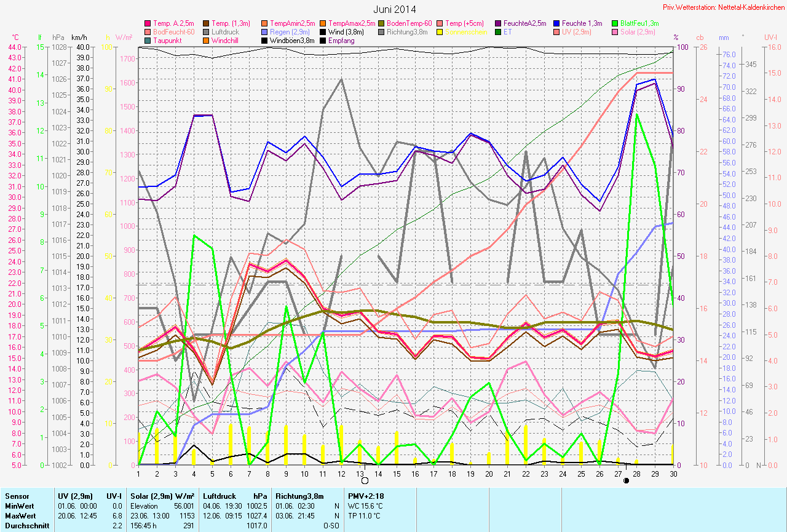Click the Luftdruck maximum 1027.4 value
This screenshot has height=532, width=787.
256,515
